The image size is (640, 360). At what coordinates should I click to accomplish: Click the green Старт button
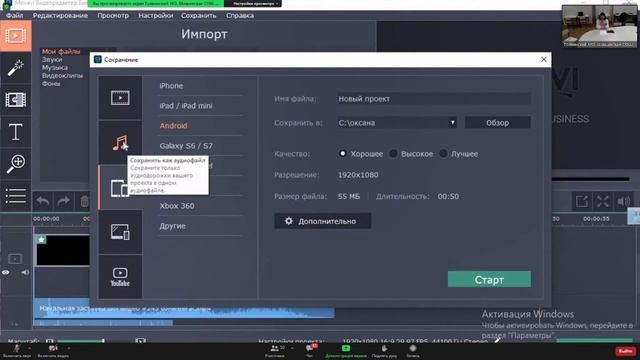[489, 279]
